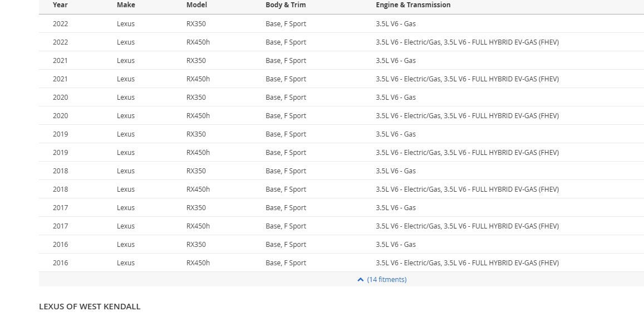This screenshot has height=316, width=644.
Task: Click 3.5L V6 - Gas in the 2019 RX350 row
Action: point(396,134)
